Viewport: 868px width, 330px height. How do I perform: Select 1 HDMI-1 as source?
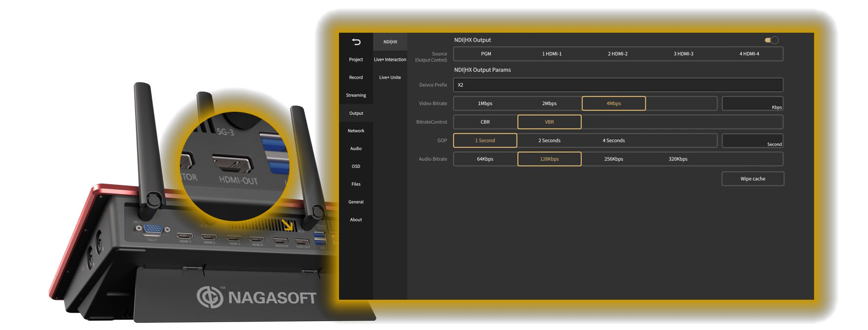click(x=552, y=54)
